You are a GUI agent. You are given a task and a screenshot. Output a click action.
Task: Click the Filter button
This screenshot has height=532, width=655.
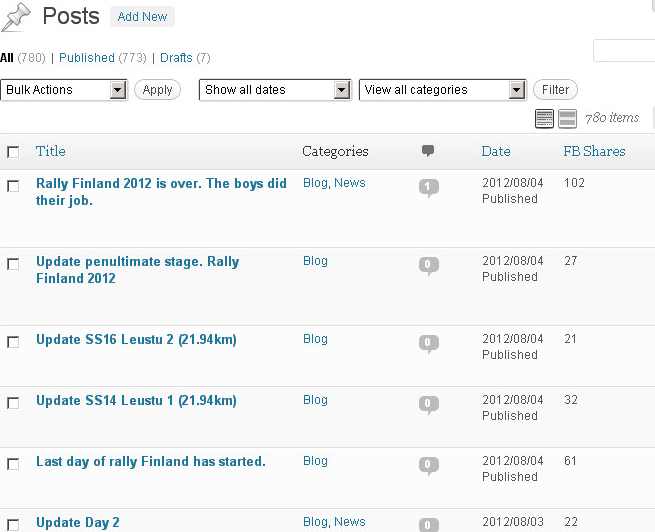coord(556,90)
